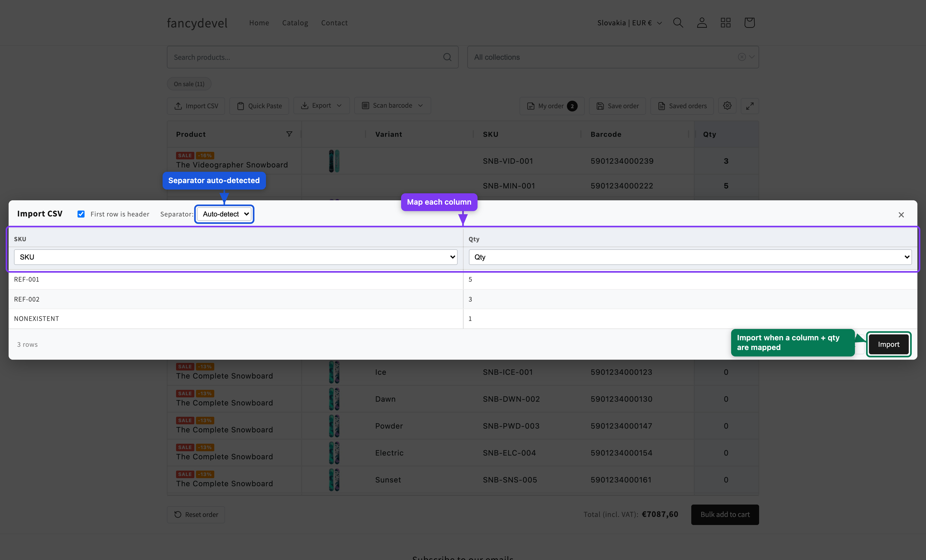Click the REF-002 row cell
The height and width of the screenshot is (560, 926).
(236, 299)
